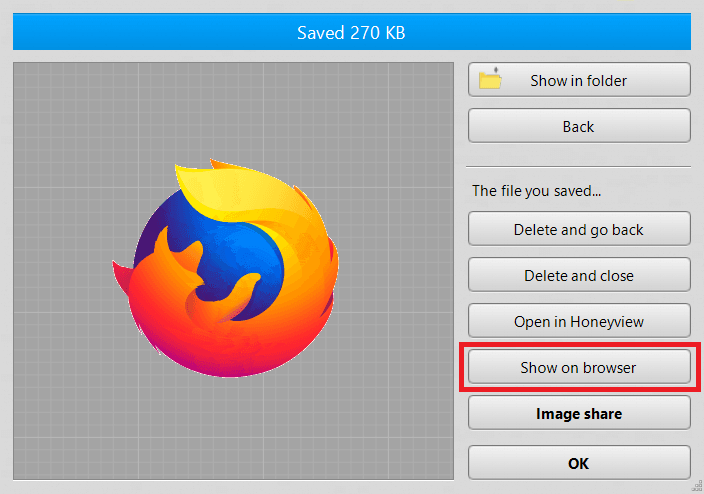Confirm with the OK button
The height and width of the screenshot is (494, 704).
coord(579,463)
